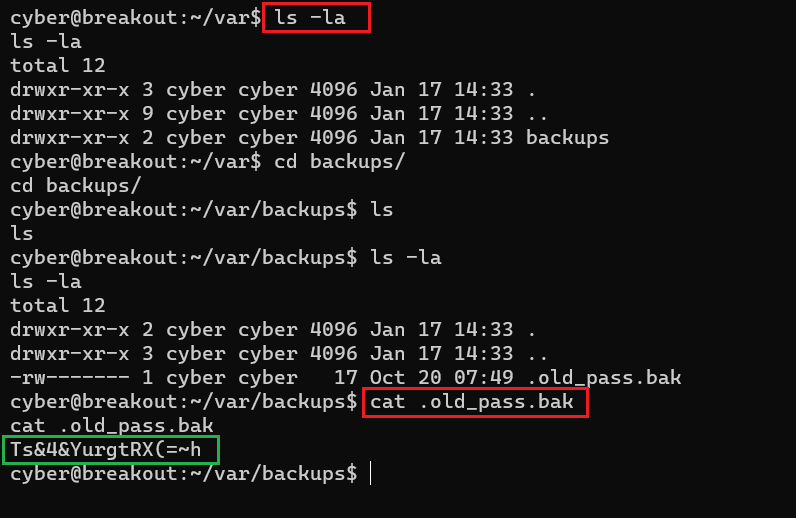Click the "Jan 17 14:33" timestamp on the backups row
Screen dimensions: 796x518
click(x=441, y=137)
